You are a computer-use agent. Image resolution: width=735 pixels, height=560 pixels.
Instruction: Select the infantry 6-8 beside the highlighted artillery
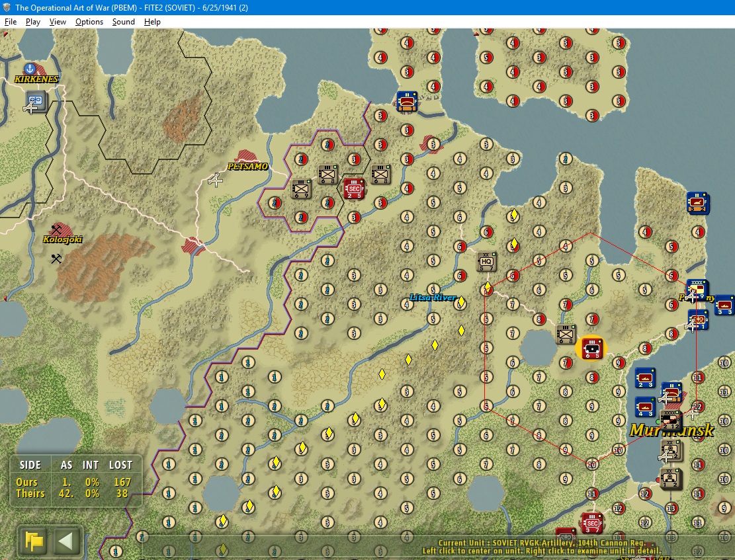tap(566, 334)
